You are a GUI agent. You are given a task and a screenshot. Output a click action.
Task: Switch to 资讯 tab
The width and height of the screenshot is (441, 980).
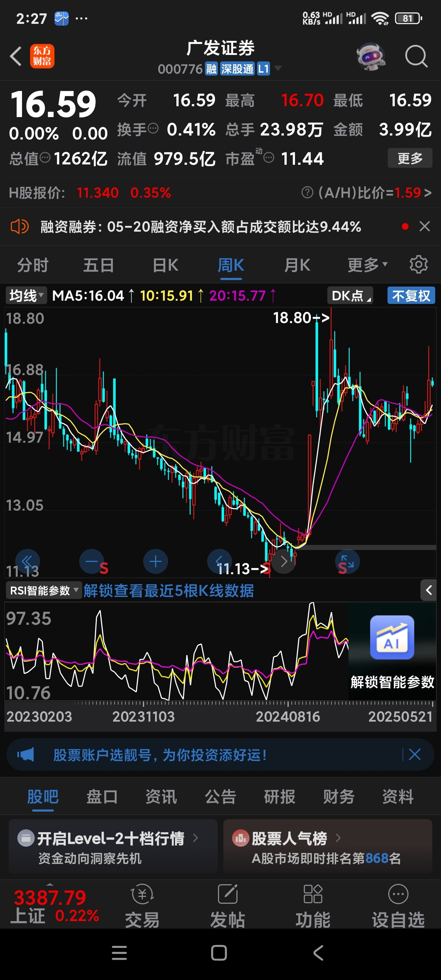(x=161, y=796)
